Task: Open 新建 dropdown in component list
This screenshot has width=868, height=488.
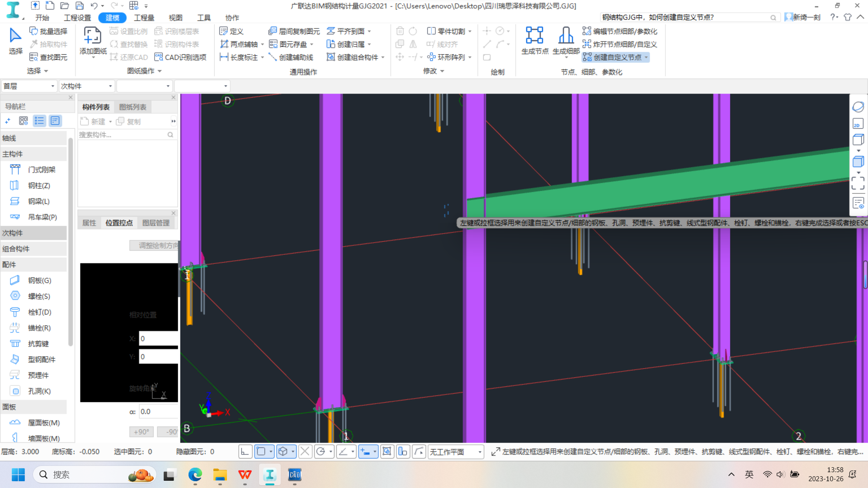Action: [110, 122]
